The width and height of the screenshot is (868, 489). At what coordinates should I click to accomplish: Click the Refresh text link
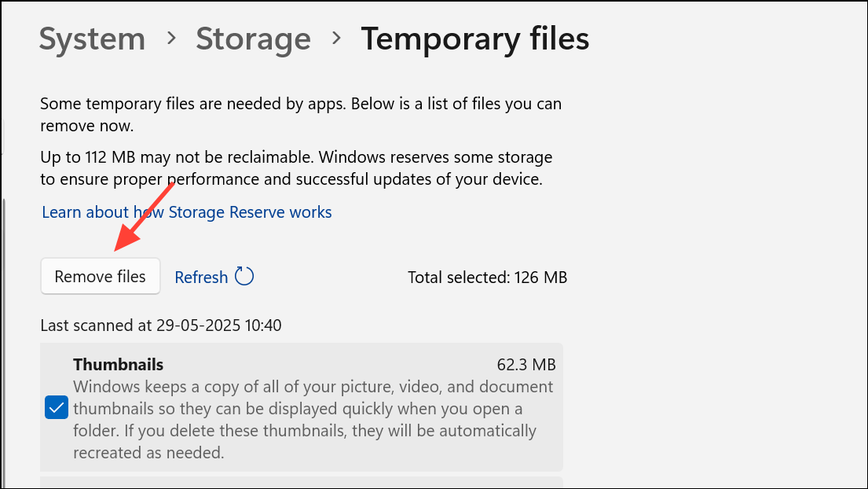pos(201,277)
